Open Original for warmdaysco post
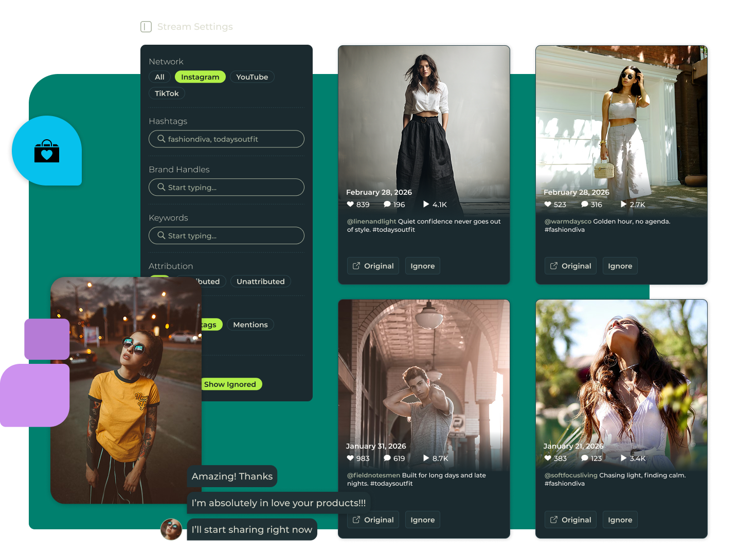This screenshot has width=756, height=555. point(571,266)
